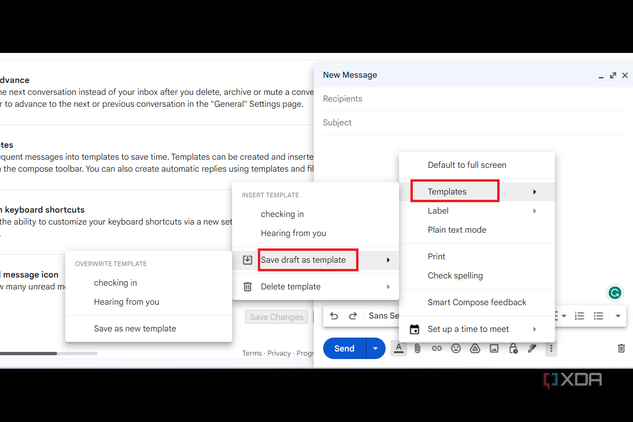
Task: Insert the 'checking in' template
Action: [x=315, y=214]
